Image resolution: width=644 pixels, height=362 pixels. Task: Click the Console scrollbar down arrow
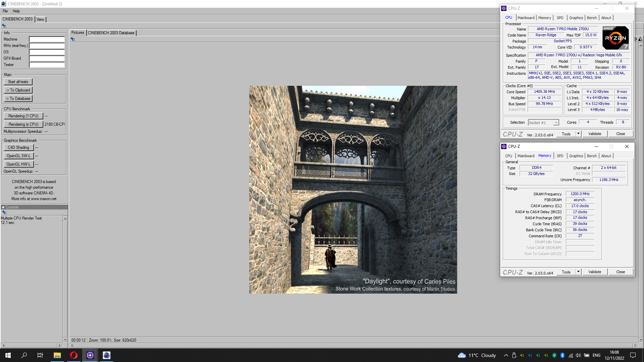coord(65,340)
